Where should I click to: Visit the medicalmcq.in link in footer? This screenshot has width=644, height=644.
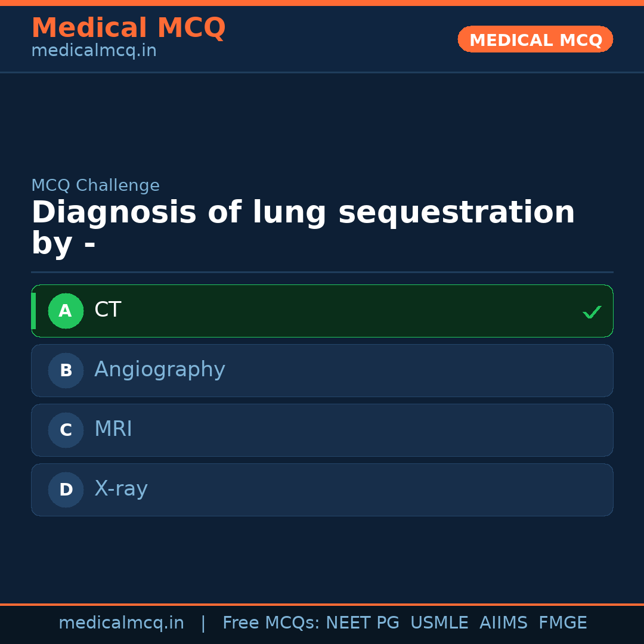[122, 623]
